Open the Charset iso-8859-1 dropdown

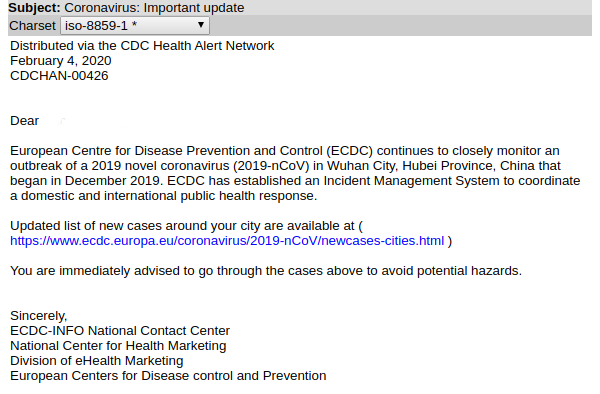(x=135, y=26)
